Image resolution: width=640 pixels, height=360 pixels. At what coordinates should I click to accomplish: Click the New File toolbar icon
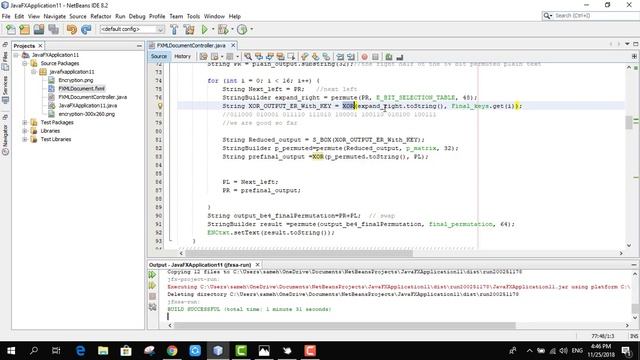click(11, 29)
